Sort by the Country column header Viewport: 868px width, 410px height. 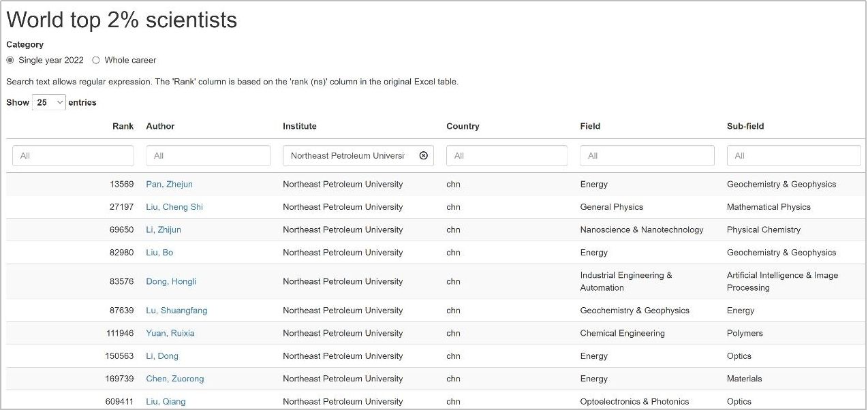coord(463,126)
